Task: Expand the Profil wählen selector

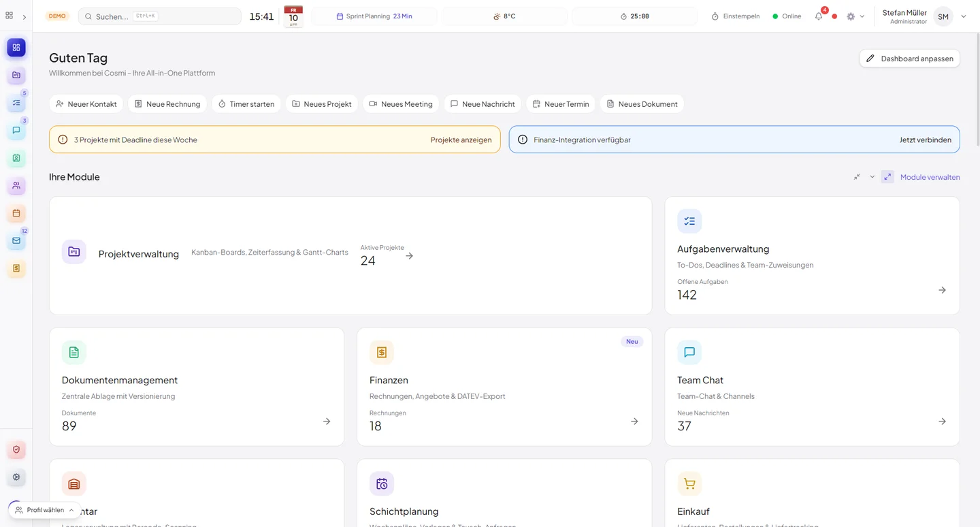Action: [43, 509]
